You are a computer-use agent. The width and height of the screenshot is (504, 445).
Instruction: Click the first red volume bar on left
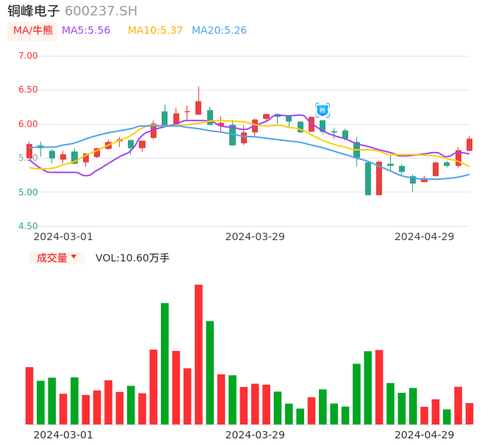29,396
